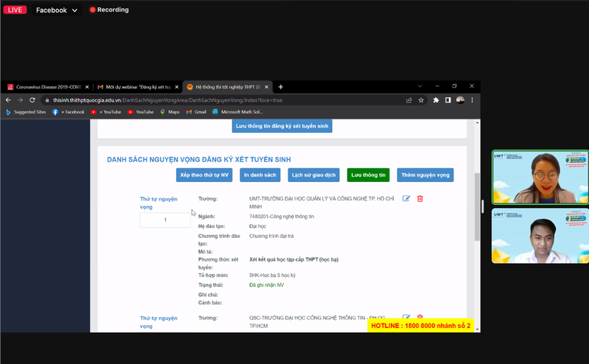The height and width of the screenshot is (364, 589).
Task: Open the browser extensions puzzle icon
Action: (x=436, y=100)
